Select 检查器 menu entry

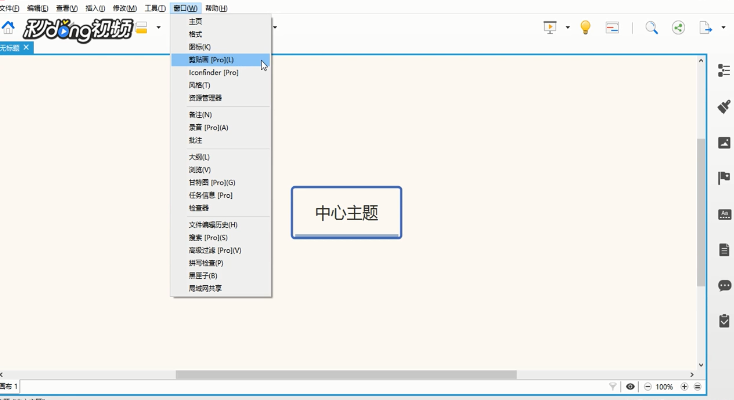[x=220, y=207]
